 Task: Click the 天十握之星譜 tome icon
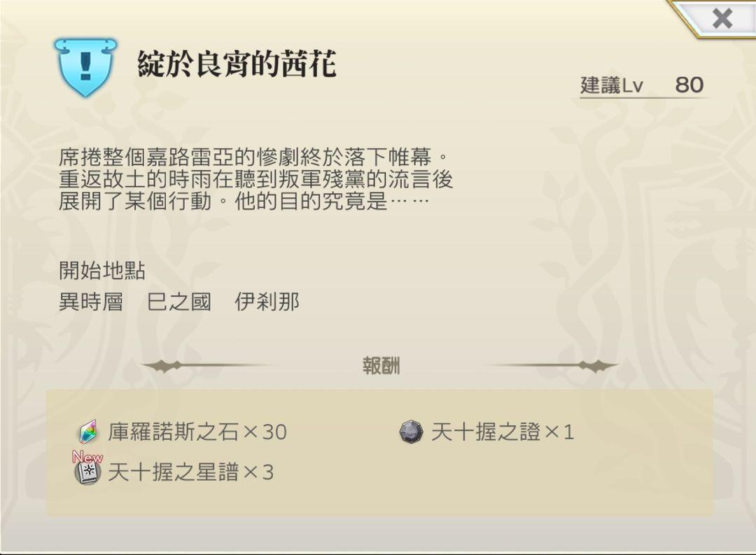coord(87,471)
